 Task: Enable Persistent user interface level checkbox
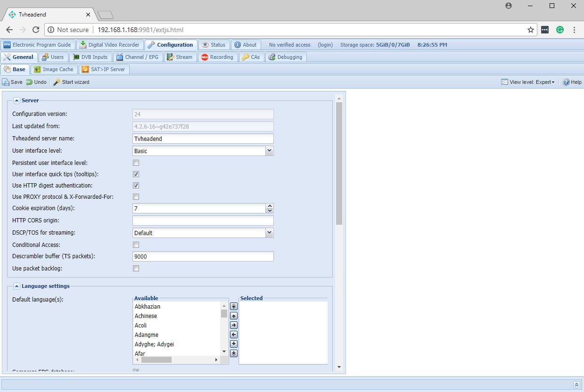(x=136, y=163)
